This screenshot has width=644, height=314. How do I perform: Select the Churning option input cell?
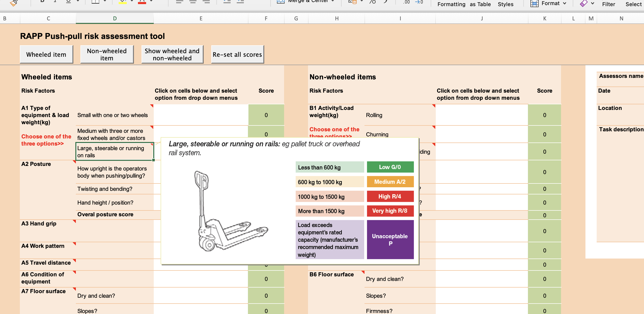[482, 134]
